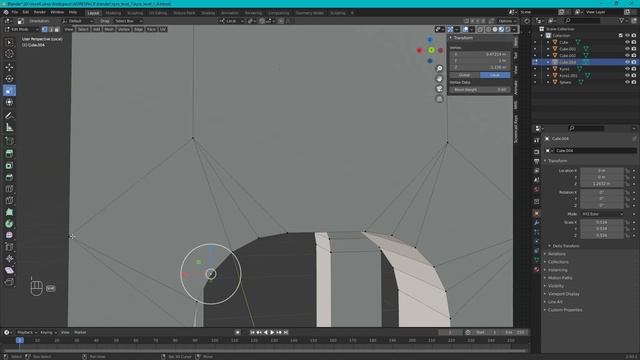Click the Location Z value field

[602, 184]
